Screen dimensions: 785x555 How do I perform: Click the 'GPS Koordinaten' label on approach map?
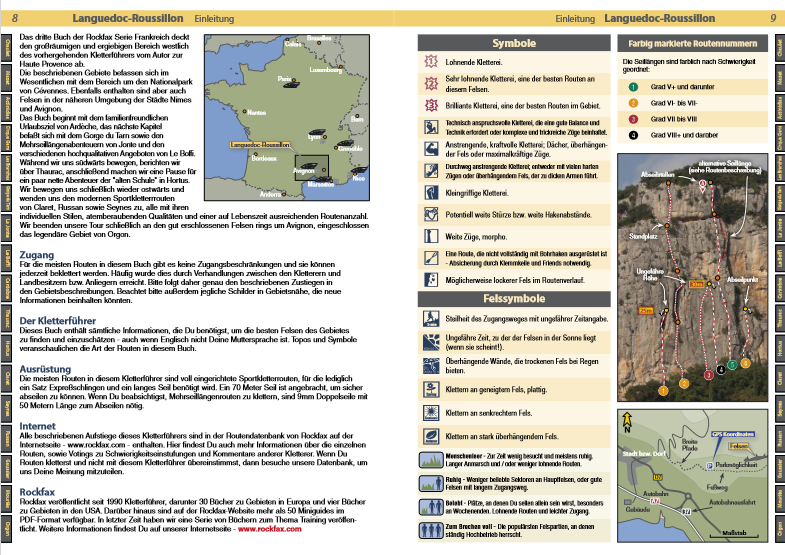(x=732, y=434)
